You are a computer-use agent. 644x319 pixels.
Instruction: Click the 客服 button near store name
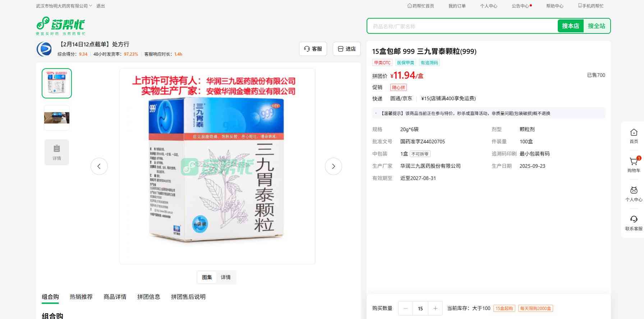(x=313, y=49)
